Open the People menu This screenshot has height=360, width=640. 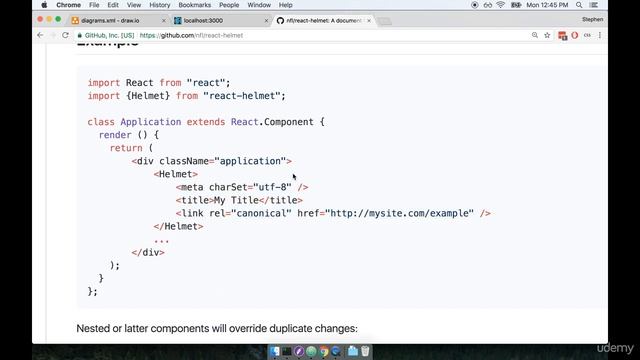click(x=229, y=5)
